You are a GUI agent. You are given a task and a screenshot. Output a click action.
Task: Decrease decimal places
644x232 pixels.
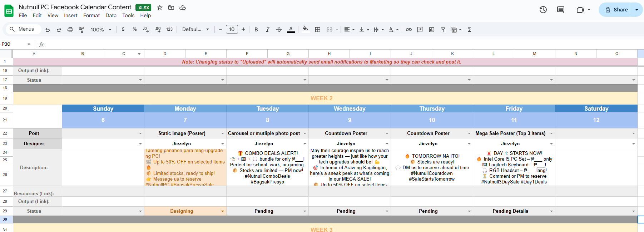(x=146, y=29)
